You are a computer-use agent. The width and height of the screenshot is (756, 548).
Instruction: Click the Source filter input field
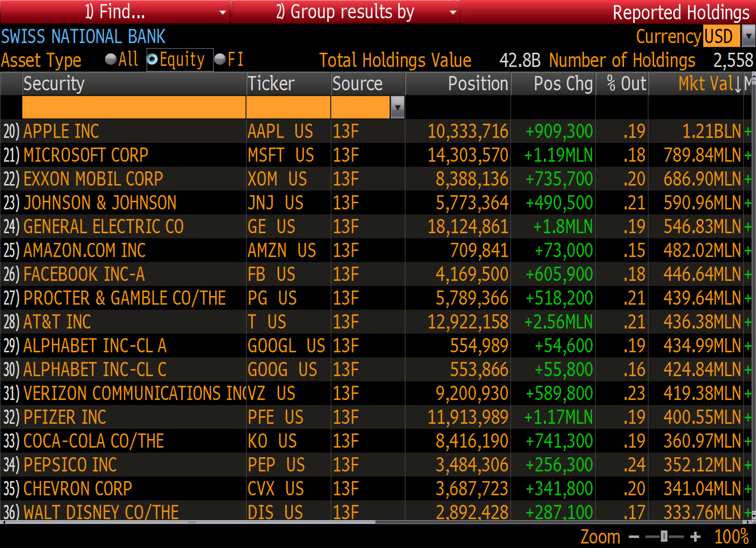click(x=361, y=107)
